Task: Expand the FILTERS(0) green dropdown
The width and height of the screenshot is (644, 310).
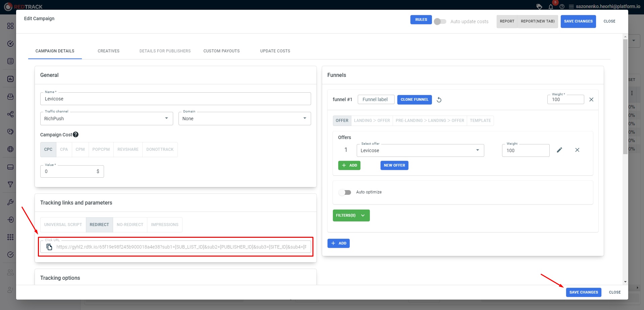Action: click(x=351, y=215)
